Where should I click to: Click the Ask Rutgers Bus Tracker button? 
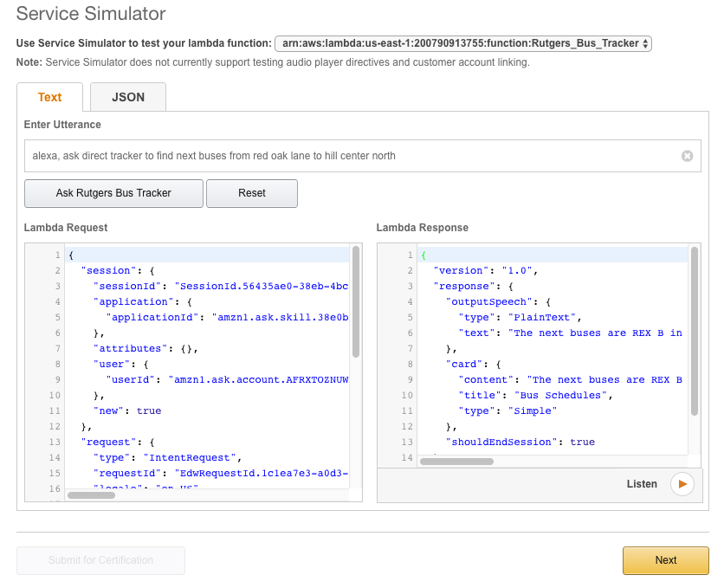113,193
